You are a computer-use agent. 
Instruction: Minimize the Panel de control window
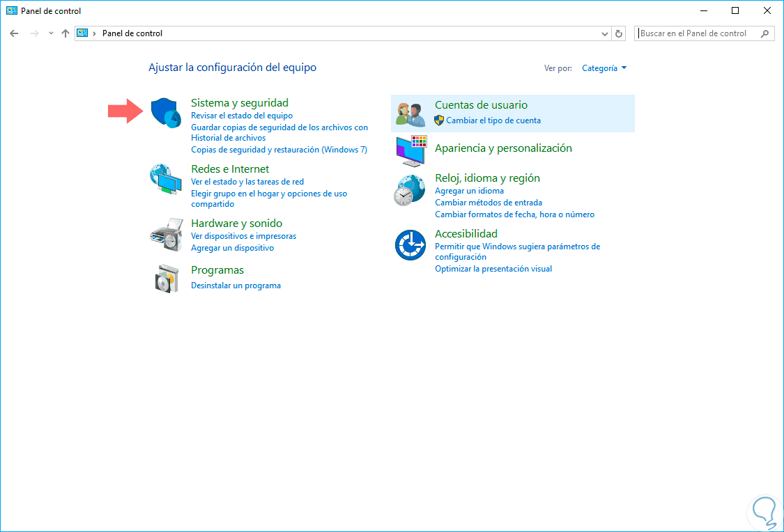coord(704,10)
